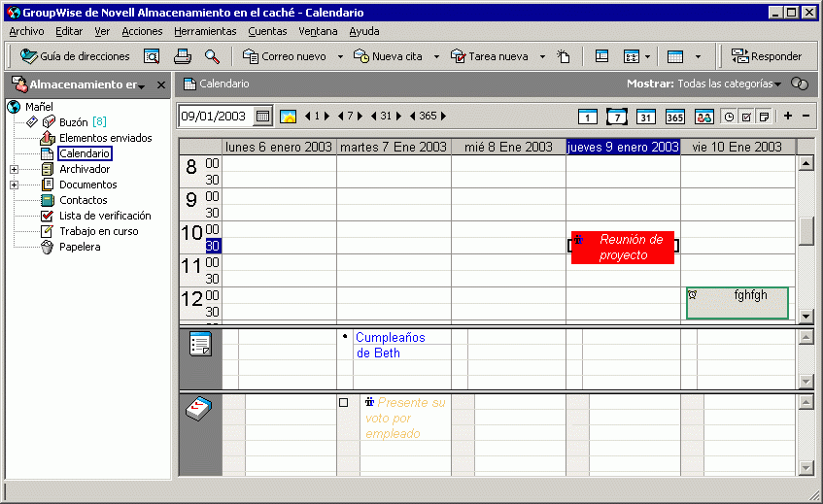Close the folder list panel

click(x=161, y=84)
